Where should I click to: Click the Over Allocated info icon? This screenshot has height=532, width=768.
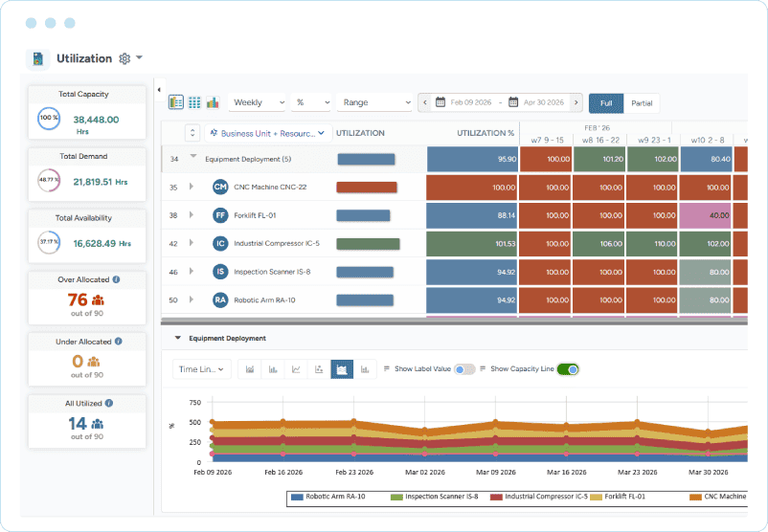coord(116,279)
